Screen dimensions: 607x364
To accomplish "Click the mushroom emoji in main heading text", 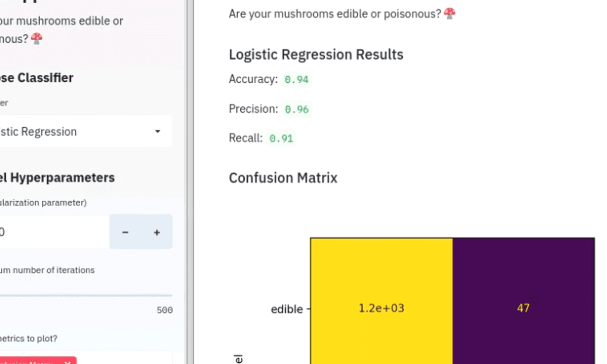I will pos(449,14).
